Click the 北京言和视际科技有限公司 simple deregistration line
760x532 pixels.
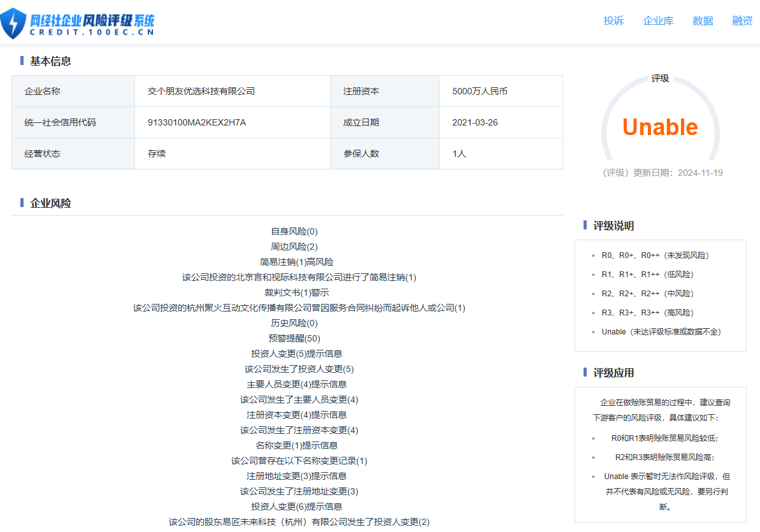(299, 277)
